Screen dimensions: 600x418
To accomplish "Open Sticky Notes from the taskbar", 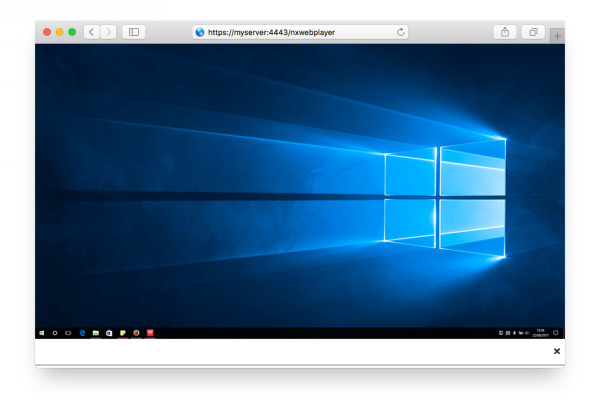I will (123, 333).
